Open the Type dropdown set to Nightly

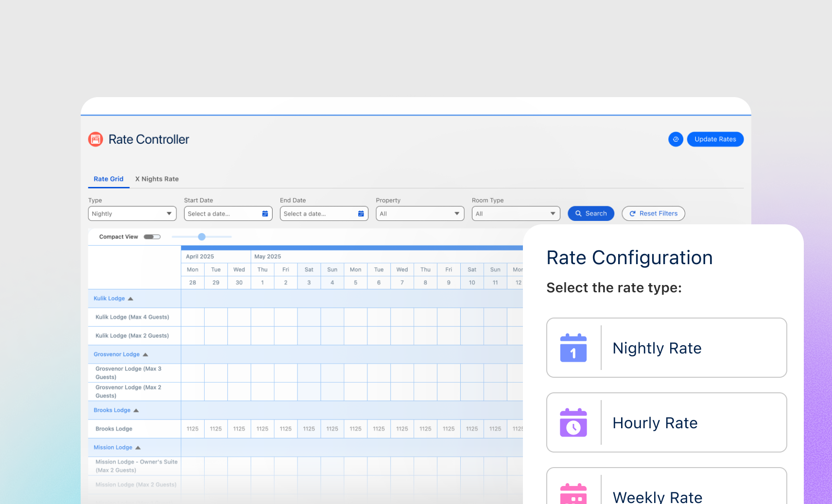[x=132, y=214]
